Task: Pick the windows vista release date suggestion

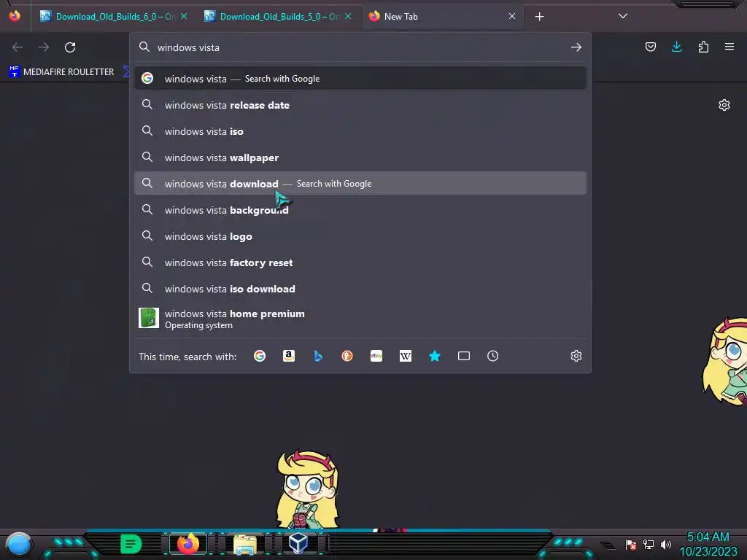Action: pyautogui.click(x=360, y=105)
